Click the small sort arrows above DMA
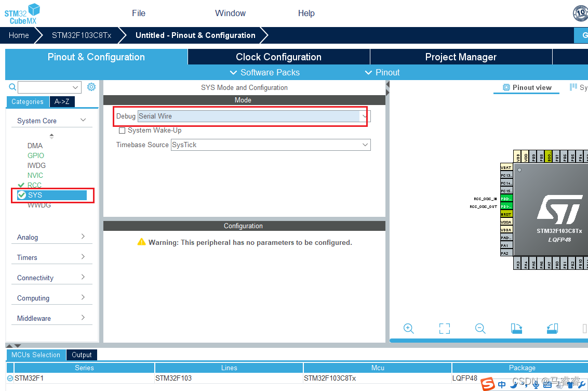The height and width of the screenshot is (391, 588). [x=52, y=136]
